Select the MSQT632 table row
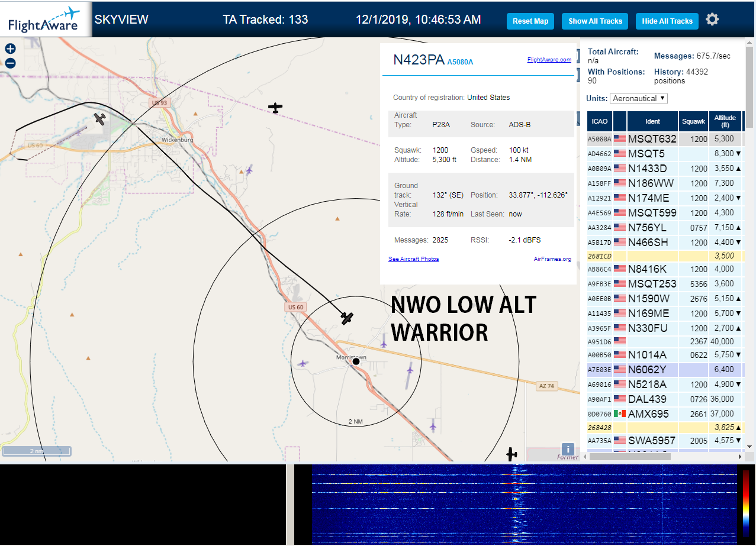756x546 pixels. [x=665, y=139]
